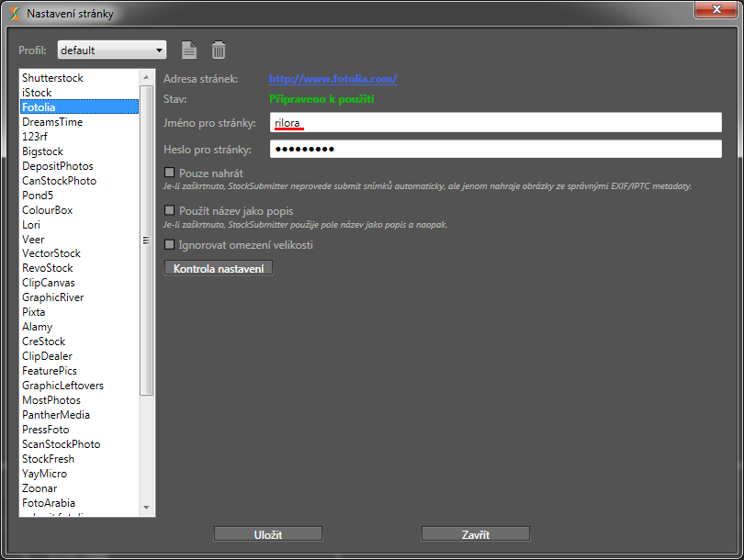Pick Alamy from the site list

[x=79, y=327]
